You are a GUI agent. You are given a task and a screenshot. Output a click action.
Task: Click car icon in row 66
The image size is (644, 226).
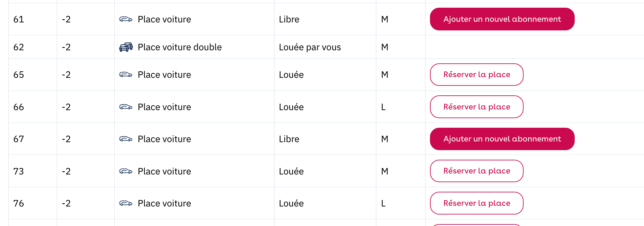[x=126, y=107]
